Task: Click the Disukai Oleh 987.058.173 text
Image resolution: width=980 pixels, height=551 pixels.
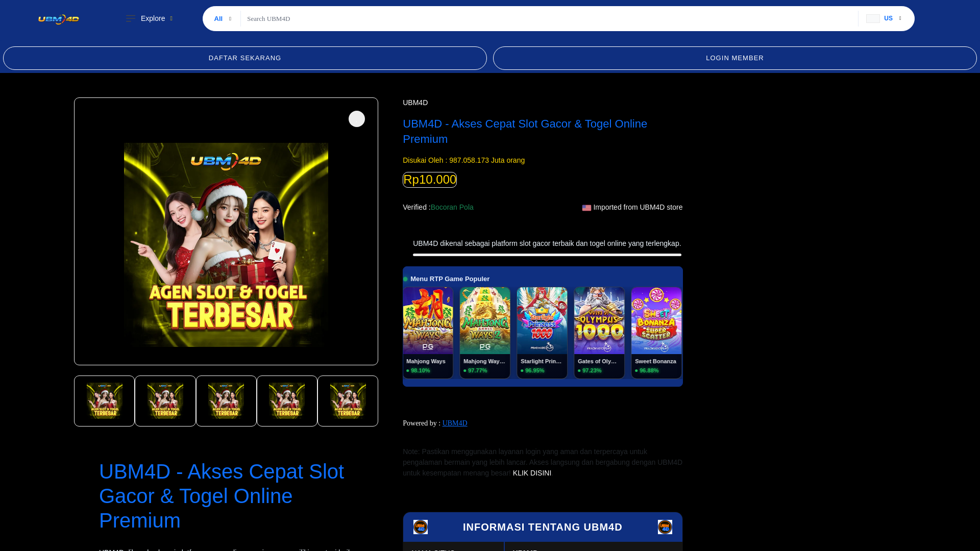Action: (463, 160)
